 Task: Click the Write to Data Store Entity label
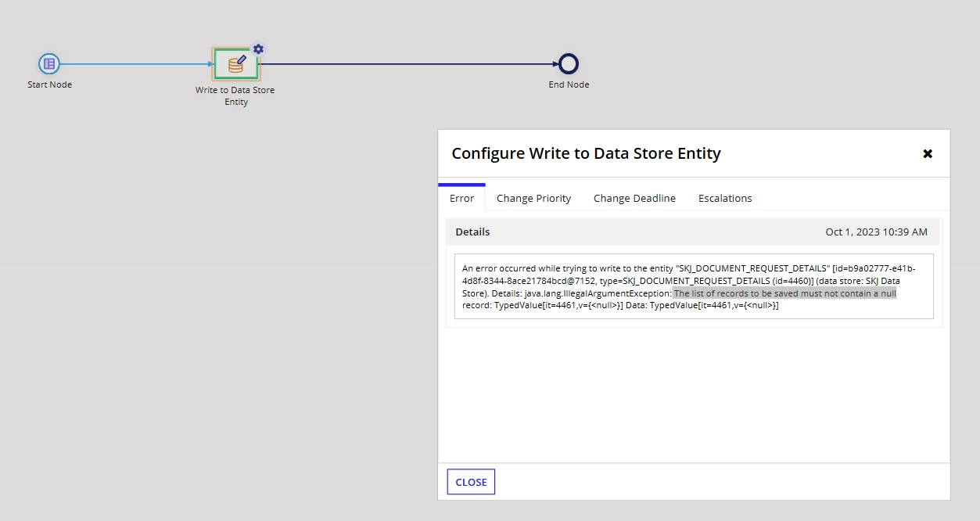click(x=235, y=95)
